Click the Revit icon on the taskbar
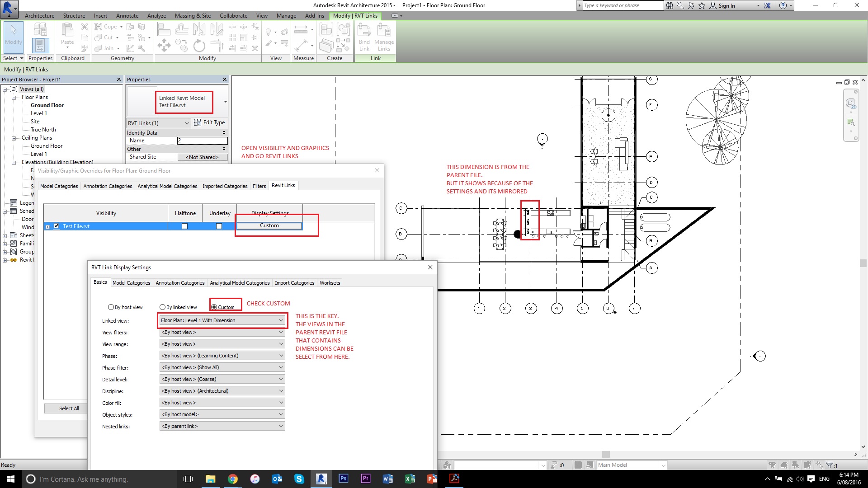Image resolution: width=868 pixels, height=488 pixels. pyautogui.click(x=321, y=479)
